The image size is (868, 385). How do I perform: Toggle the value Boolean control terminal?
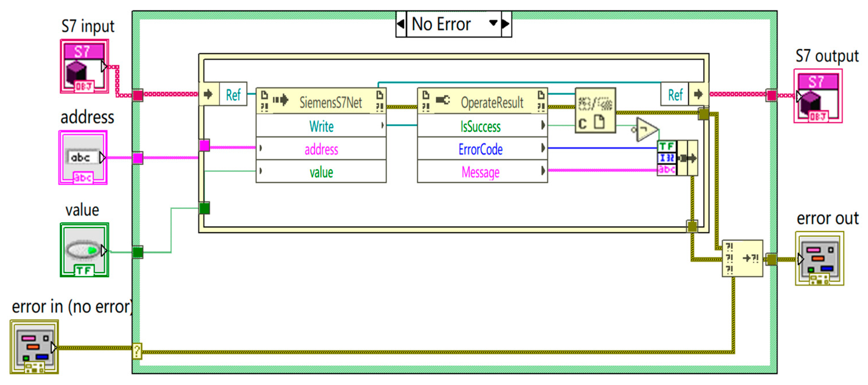84,250
